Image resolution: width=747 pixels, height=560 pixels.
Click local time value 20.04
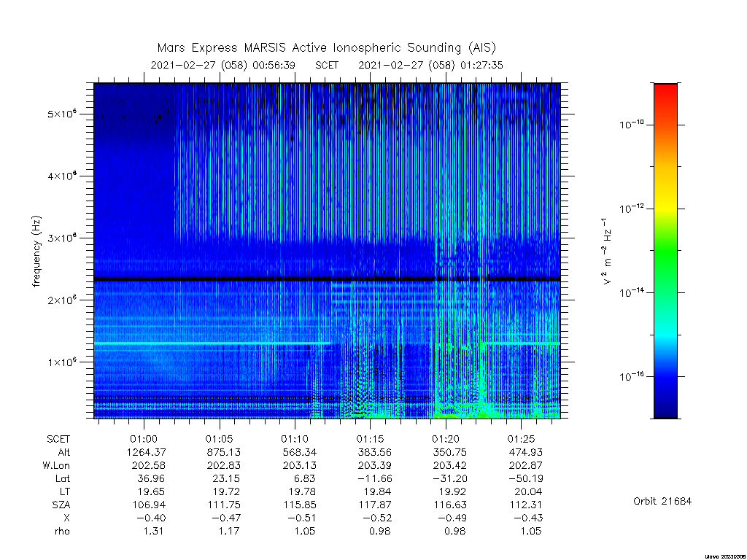click(x=528, y=491)
